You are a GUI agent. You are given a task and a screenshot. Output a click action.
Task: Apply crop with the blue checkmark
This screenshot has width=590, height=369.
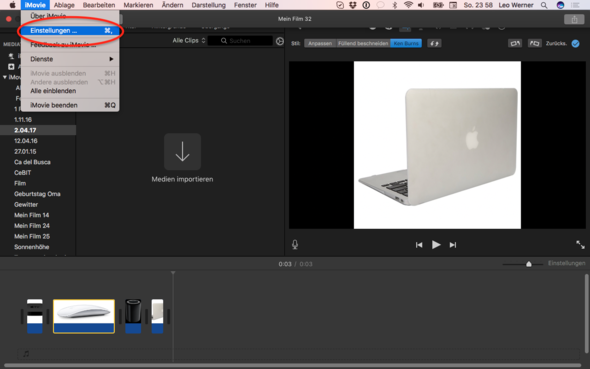(575, 44)
